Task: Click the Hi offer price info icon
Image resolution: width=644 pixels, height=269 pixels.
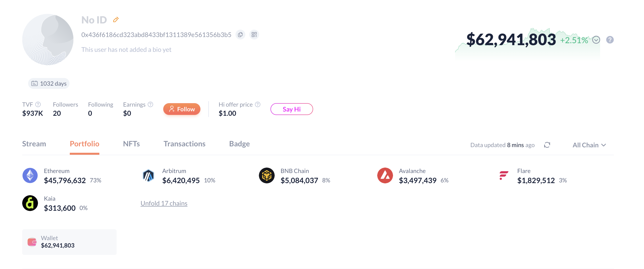Action: coord(257,104)
